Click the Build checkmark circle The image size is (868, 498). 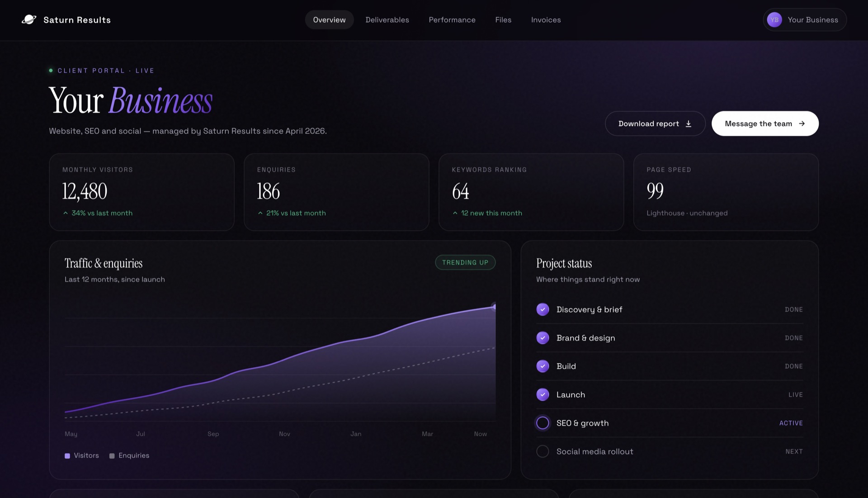[x=542, y=366]
